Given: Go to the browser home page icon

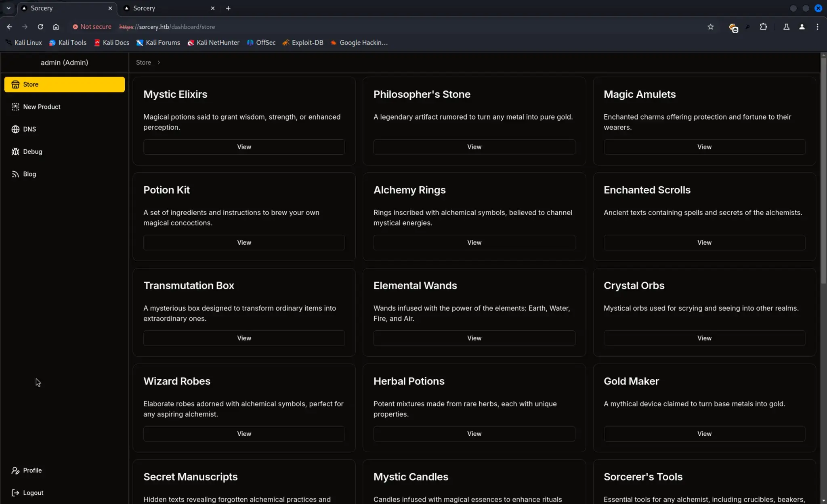Looking at the screenshot, I should [56, 27].
